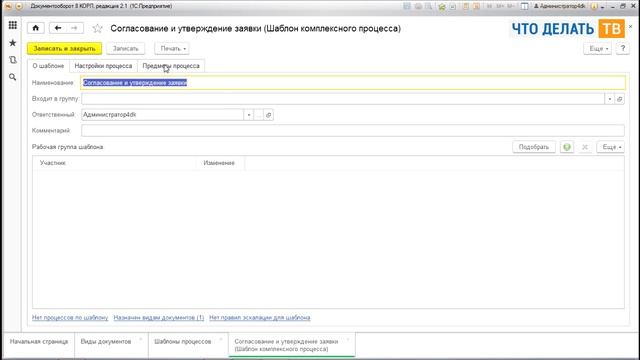Click the Подобрать button
Screen dimensions: 640x360
(x=534, y=147)
